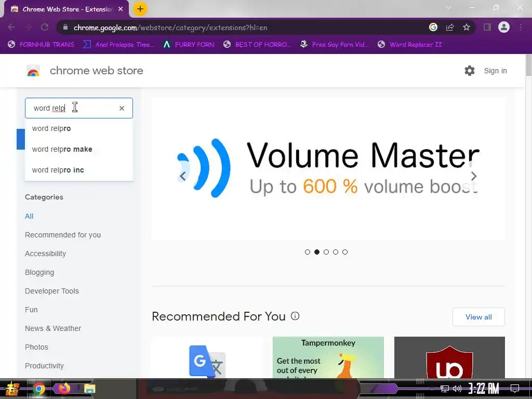The width and height of the screenshot is (532, 399).
Task: Open the Start menu button
Action: point(12,389)
